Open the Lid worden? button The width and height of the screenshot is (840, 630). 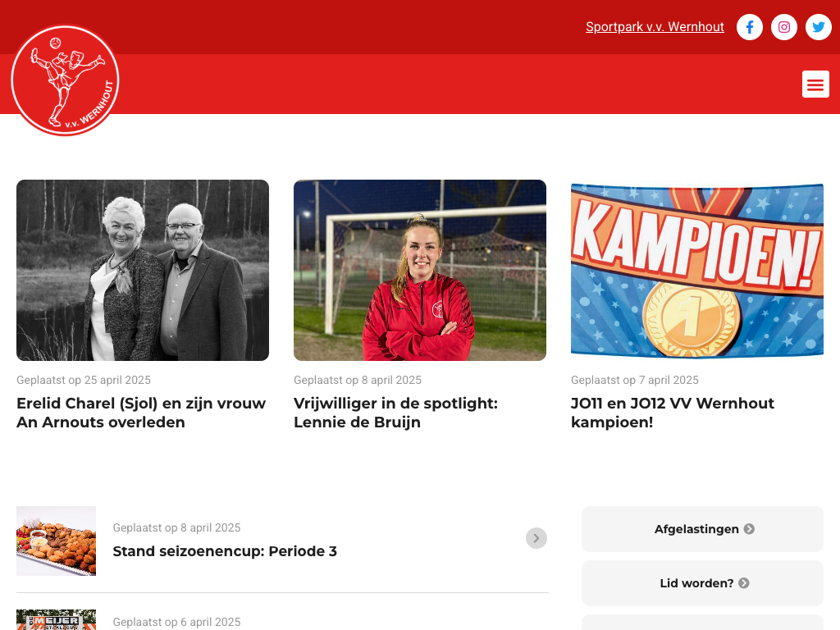[x=702, y=583]
